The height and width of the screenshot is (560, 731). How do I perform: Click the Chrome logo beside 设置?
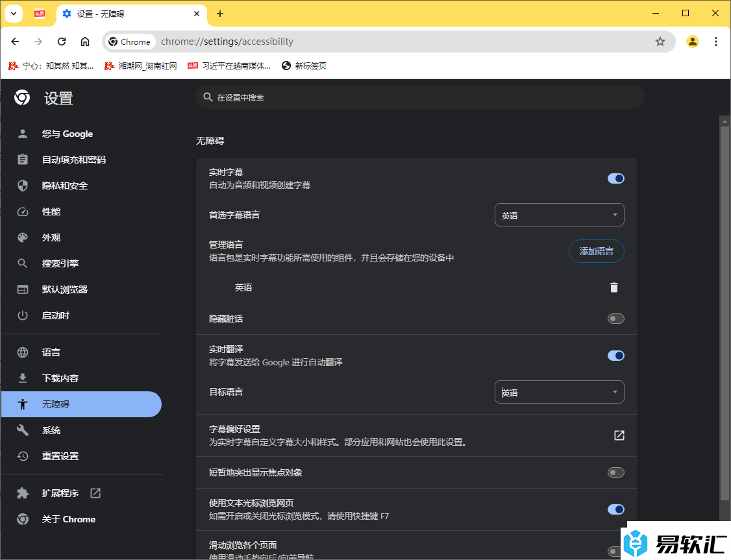[x=22, y=97]
